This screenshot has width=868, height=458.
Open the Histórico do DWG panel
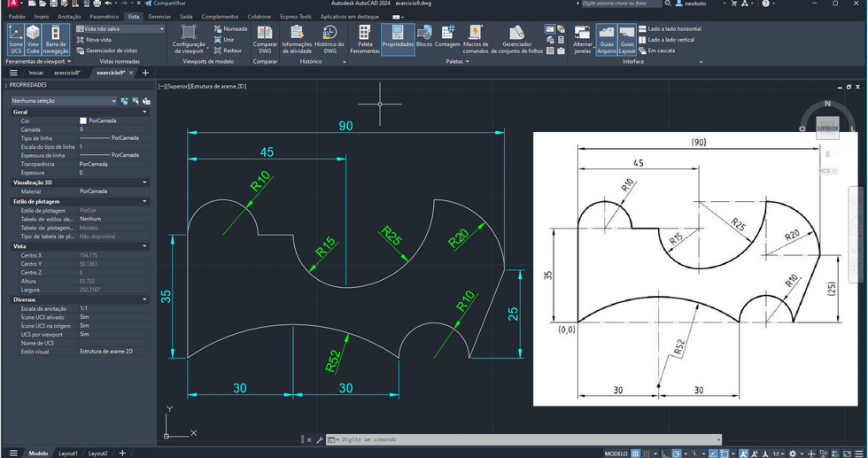329,41
